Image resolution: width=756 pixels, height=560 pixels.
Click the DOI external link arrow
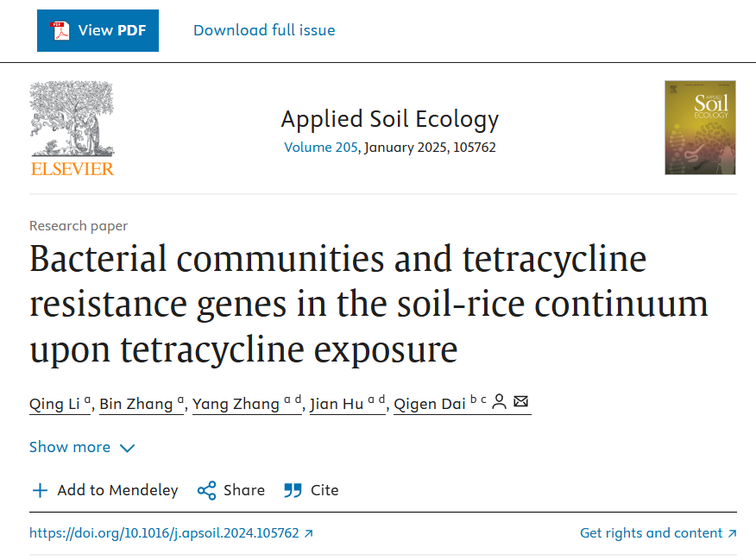(x=309, y=533)
